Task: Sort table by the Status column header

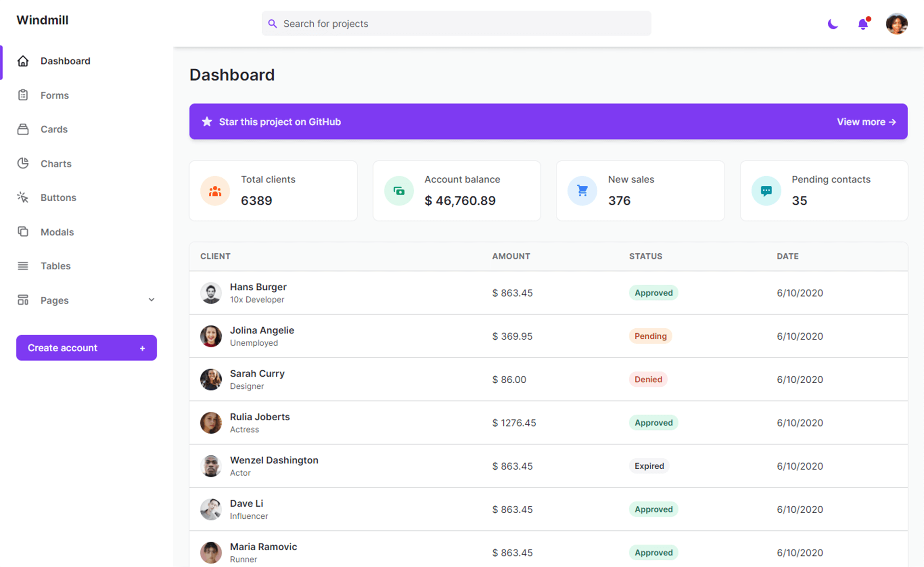Action: (x=645, y=256)
